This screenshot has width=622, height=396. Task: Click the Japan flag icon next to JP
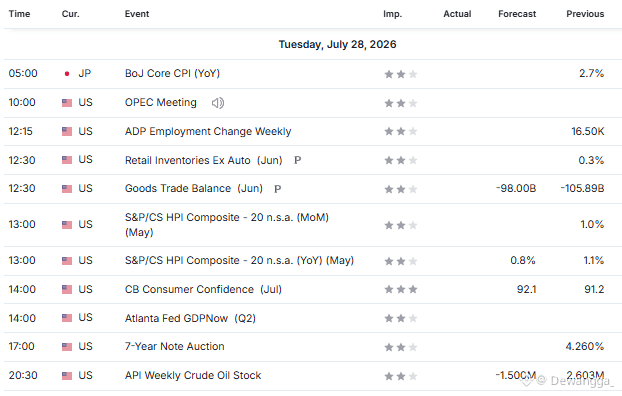[x=67, y=73]
